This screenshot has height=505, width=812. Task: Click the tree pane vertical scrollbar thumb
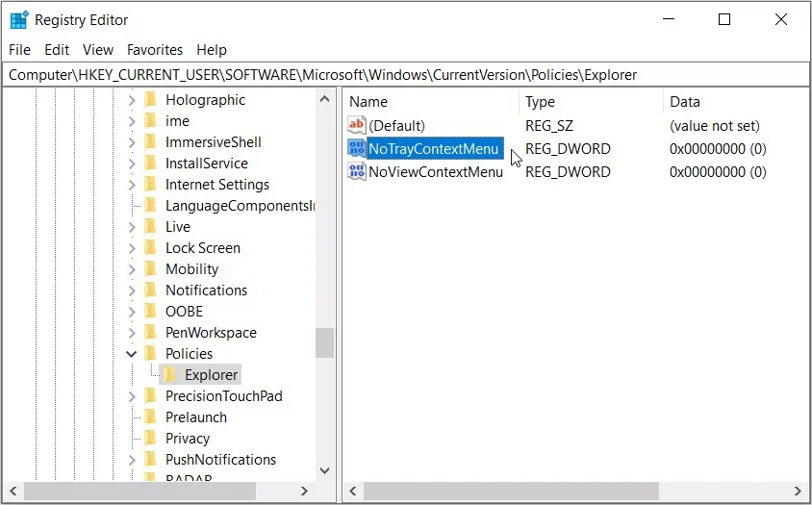point(325,342)
